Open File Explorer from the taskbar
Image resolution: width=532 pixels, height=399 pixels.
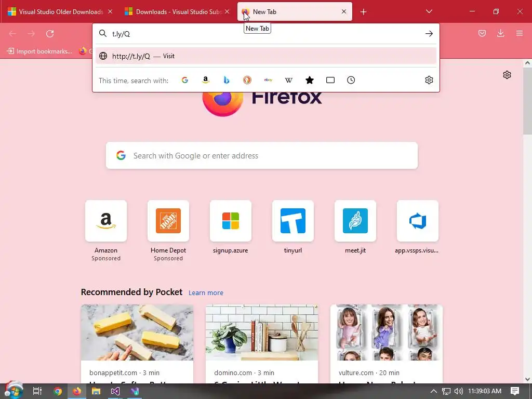tap(96, 391)
